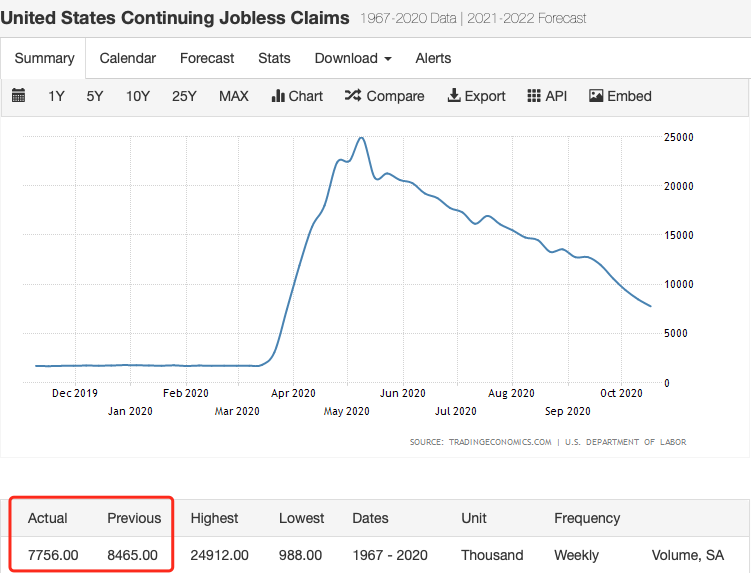
Task: Select the 1Y time range
Action: click(x=57, y=96)
